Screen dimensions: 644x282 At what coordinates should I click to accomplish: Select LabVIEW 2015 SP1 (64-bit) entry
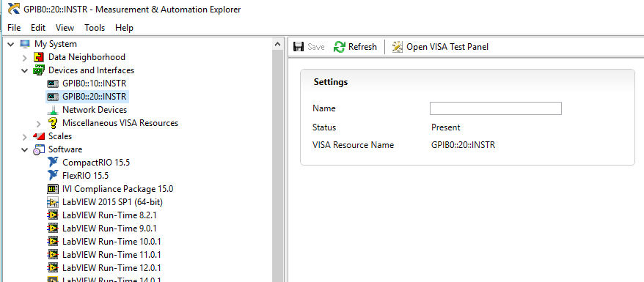(x=112, y=202)
